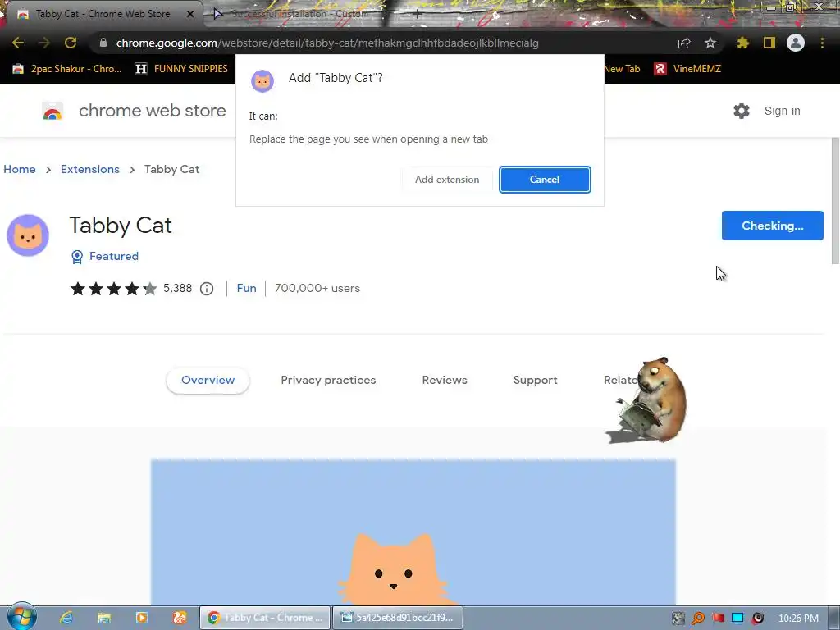Click the Chrome Web Store rainbow logo
The height and width of the screenshot is (630, 840).
52,111
